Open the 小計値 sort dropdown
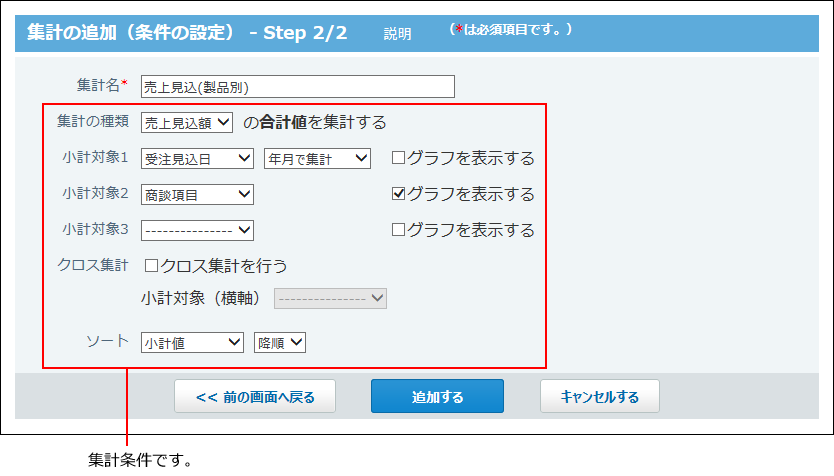Image resolution: width=834 pixels, height=476 pixels. [x=192, y=343]
